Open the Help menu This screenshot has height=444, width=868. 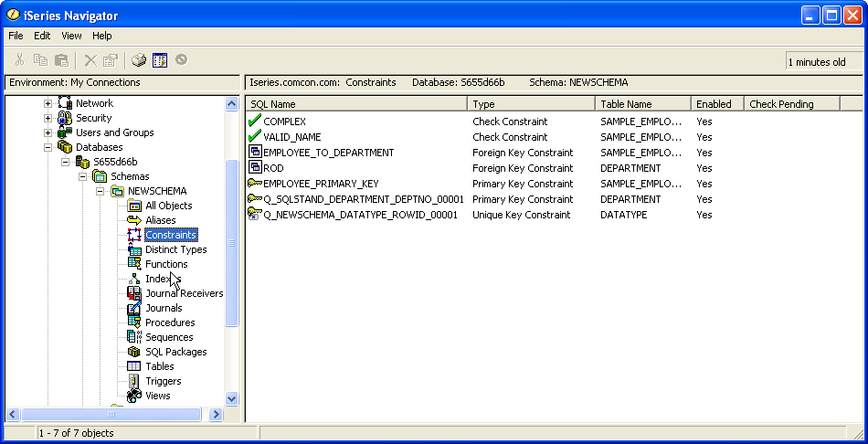coord(101,36)
